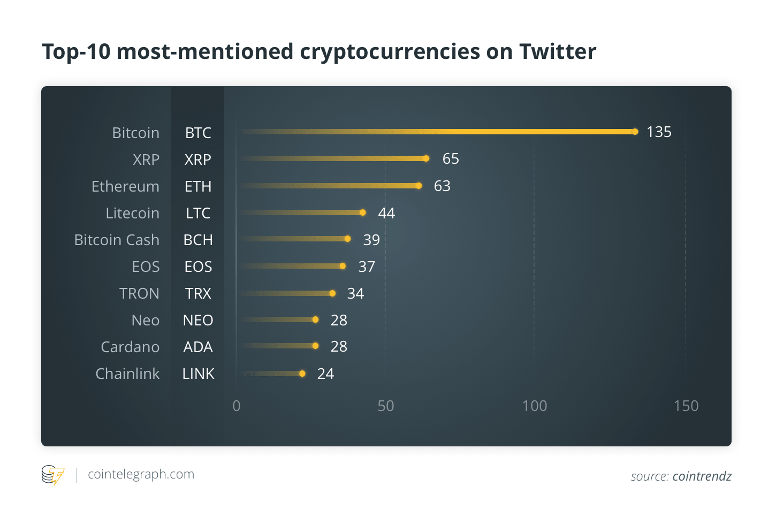The image size is (776, 532).
Task: Select the ADA ticker label
Action: (x=198, y=347)
